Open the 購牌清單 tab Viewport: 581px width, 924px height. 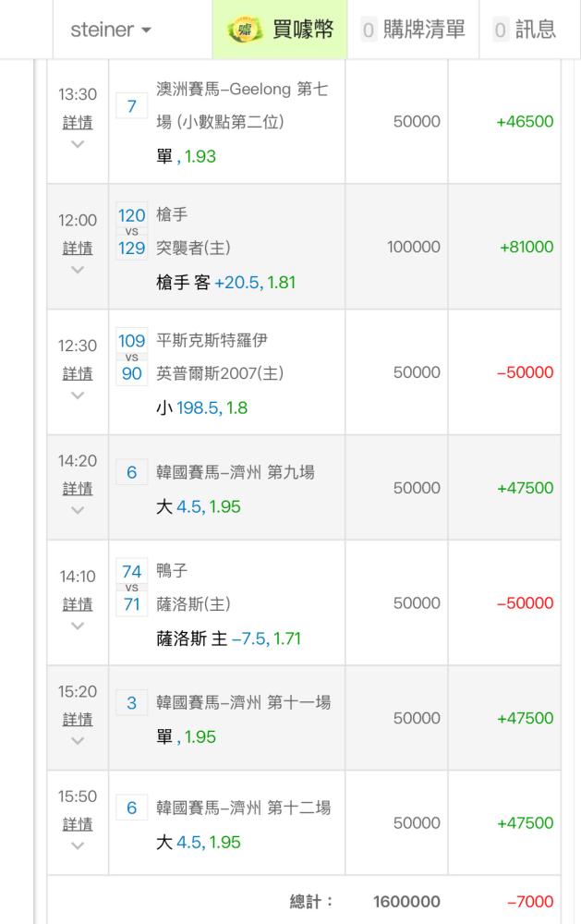pos(413,30)
